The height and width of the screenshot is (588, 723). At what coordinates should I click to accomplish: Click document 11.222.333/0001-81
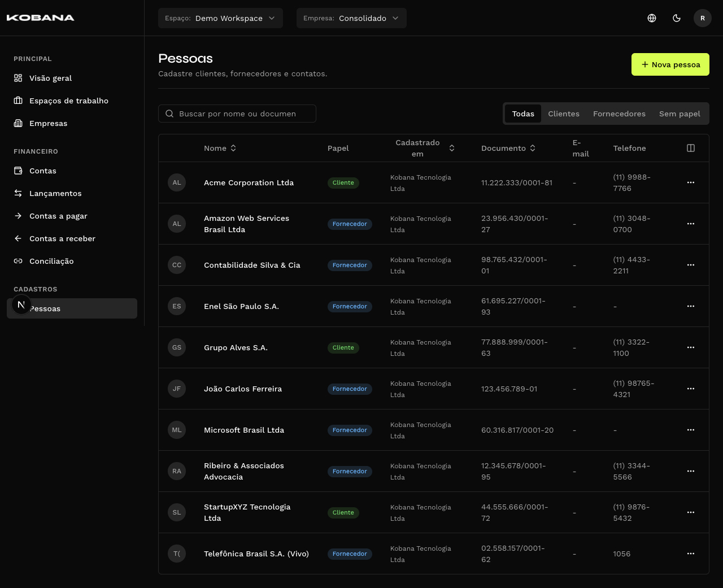(x=517, y=182)
